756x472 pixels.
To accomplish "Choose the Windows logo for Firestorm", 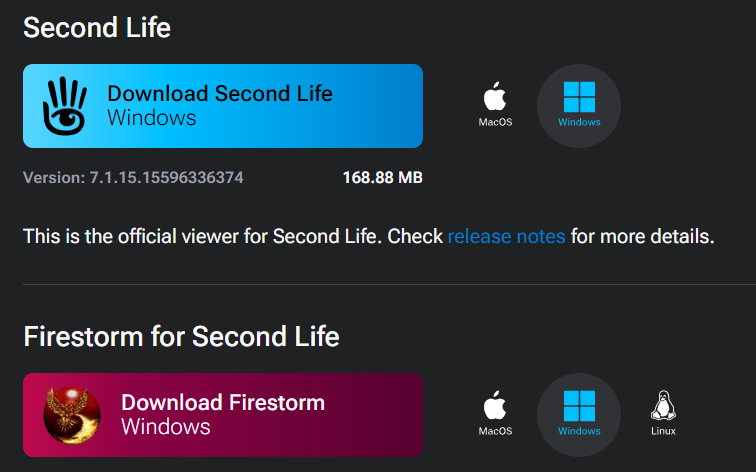I will point(579,406).
